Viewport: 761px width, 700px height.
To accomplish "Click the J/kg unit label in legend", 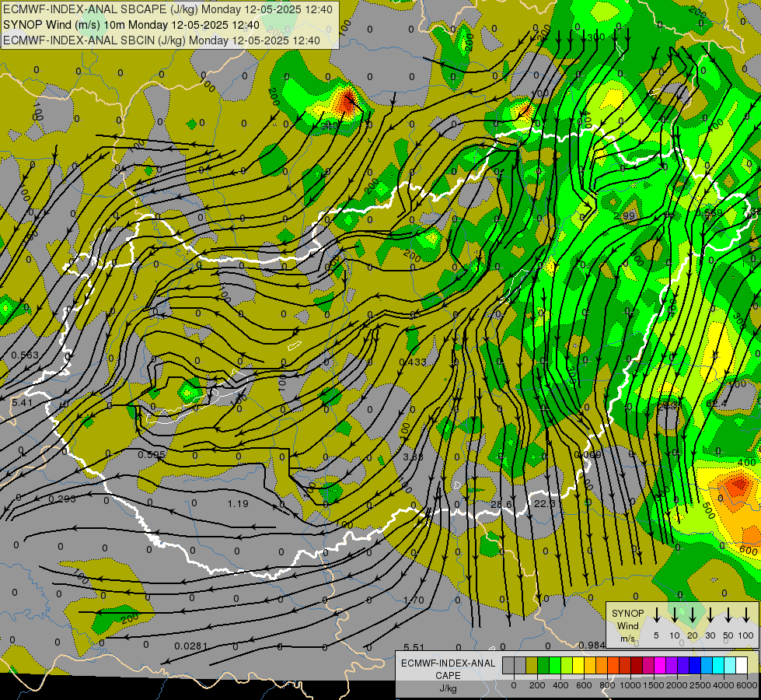I will coord(448,688).
